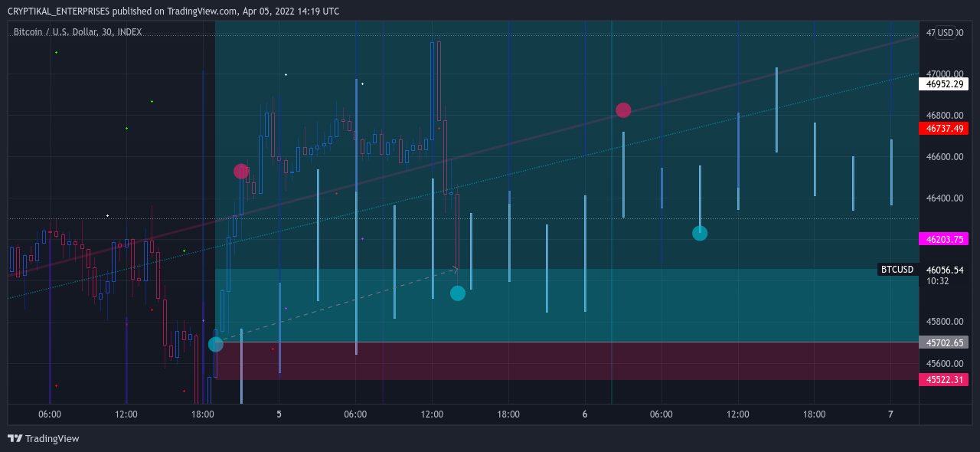Screen dimensions: 980x452
Task: Select teal circle marker near the 46203.75 level
Action: [x=700, y=234]
